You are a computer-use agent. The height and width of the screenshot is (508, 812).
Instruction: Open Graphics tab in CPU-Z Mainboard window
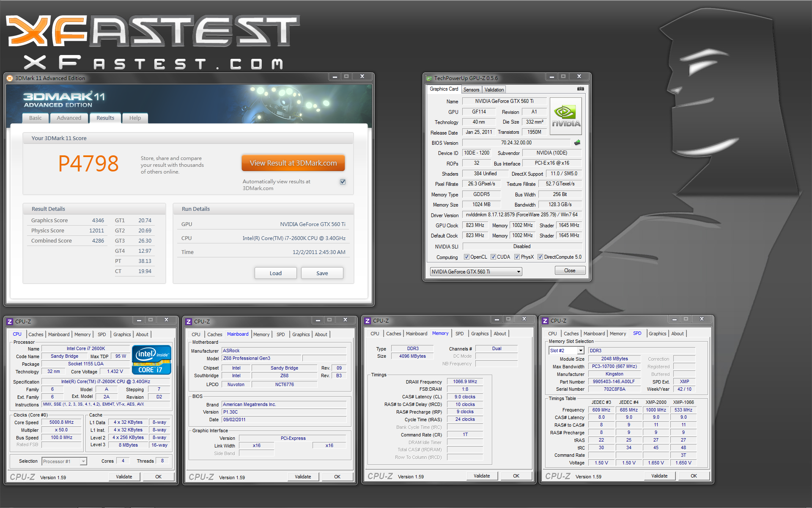coord(301,334)
